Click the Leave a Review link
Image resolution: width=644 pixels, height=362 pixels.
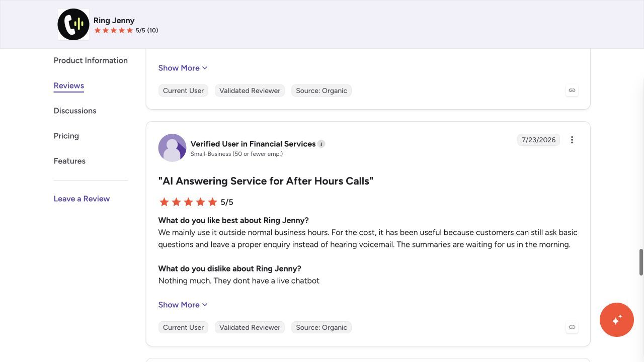pos(82,199)
